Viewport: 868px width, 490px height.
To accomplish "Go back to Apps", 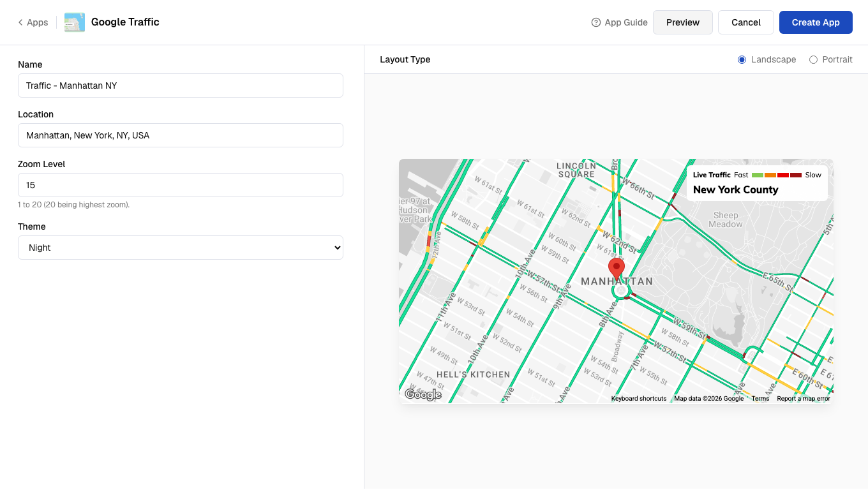I will coord(33,22).
